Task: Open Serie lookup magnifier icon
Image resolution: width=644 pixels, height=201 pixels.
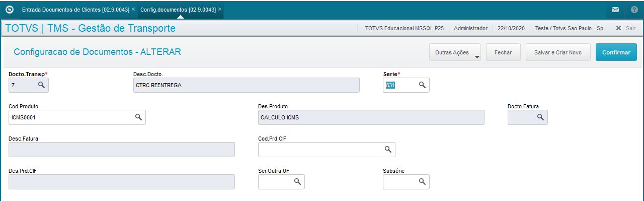Action: pyautogui.click(x=423, y=85)
